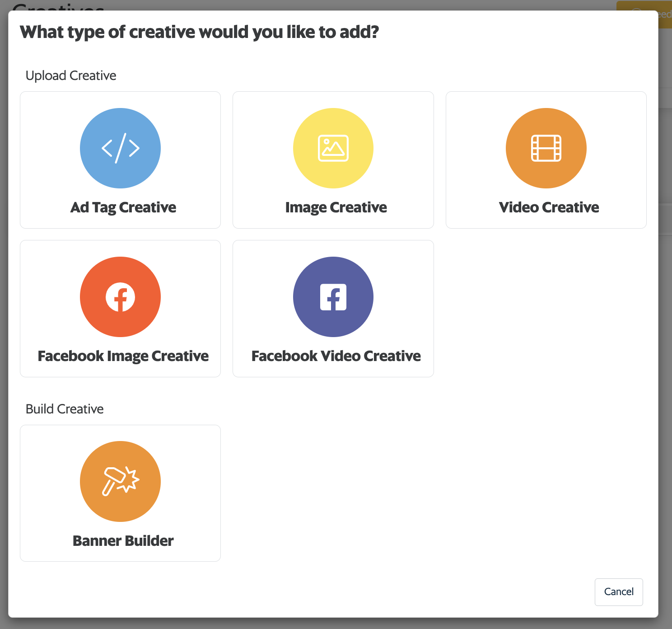Click the Banner Builder label
Viewport: 672px width, 629px height.
pyautogui.click(x=123, y=541)
